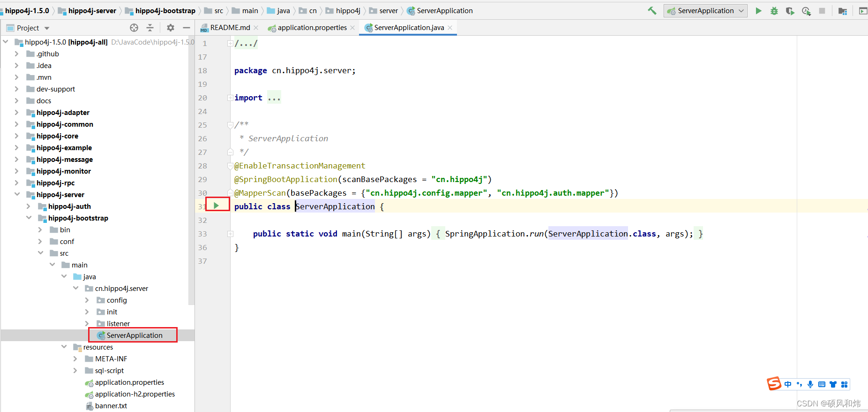Select the hippo4j-example module

tap(64, 148)
